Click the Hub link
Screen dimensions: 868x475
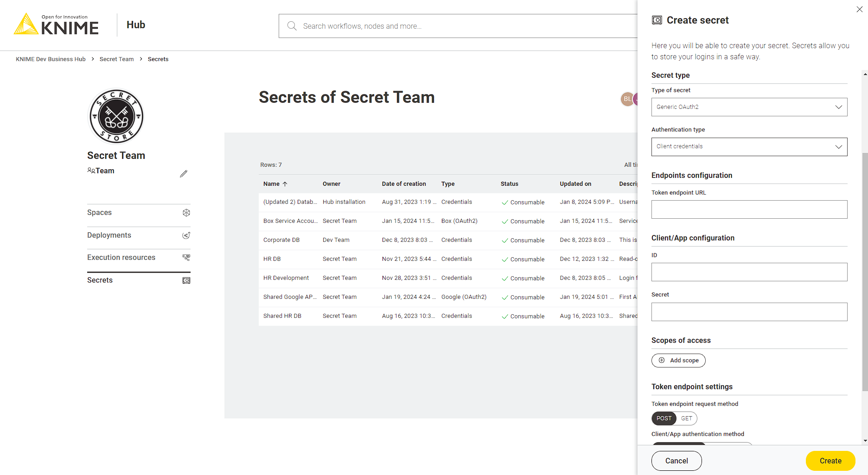(136, 25)
